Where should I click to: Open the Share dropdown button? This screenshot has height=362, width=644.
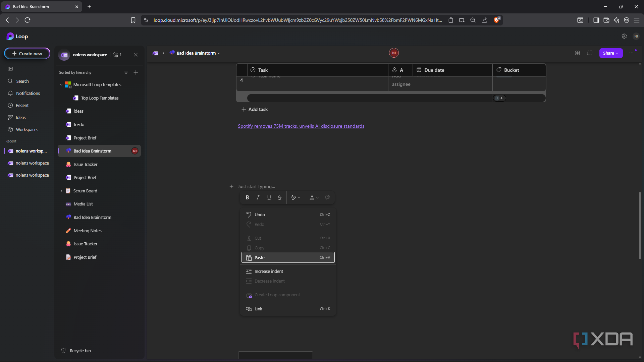611,53
